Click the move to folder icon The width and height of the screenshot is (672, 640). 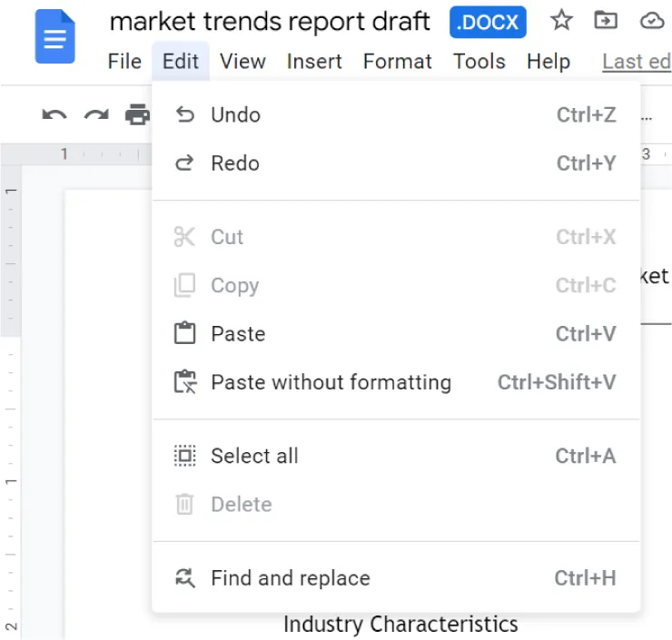click(605, 21)
